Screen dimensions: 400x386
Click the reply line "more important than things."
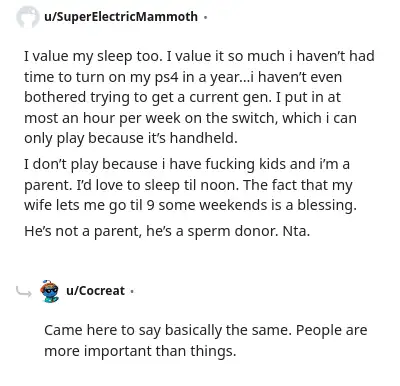click(x=140, y=351)
